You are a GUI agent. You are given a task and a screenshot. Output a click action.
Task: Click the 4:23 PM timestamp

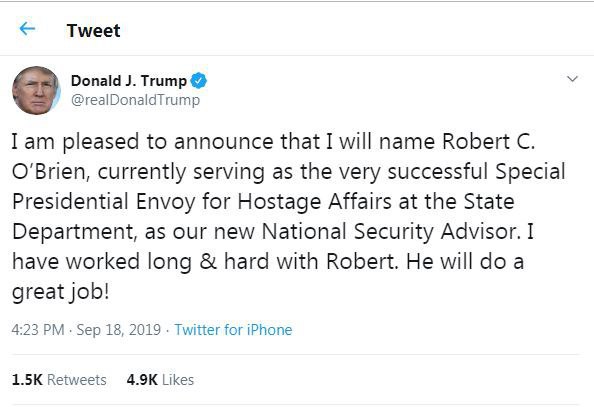38,330
